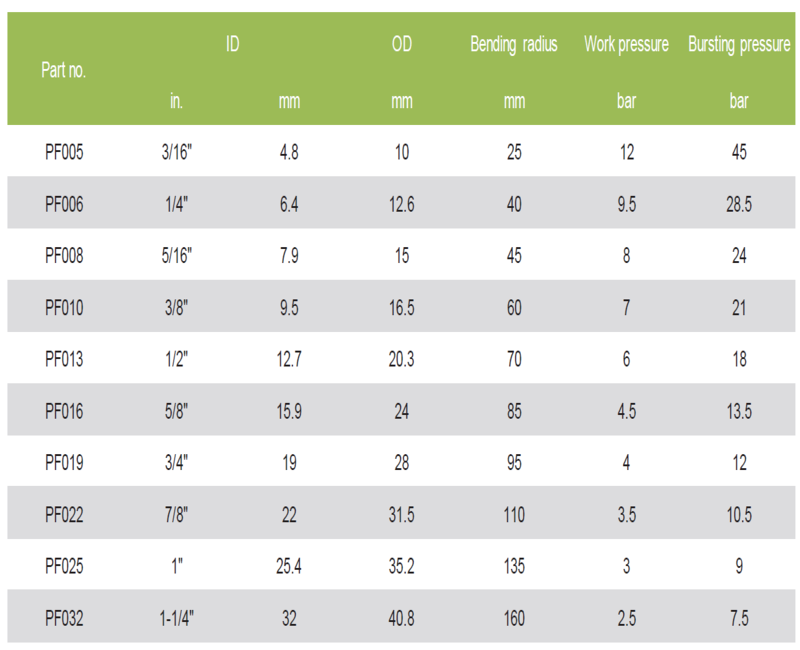Click the Work pressure header
The width and height of the screenshot is (800, 650).
(x=626, y=45)
